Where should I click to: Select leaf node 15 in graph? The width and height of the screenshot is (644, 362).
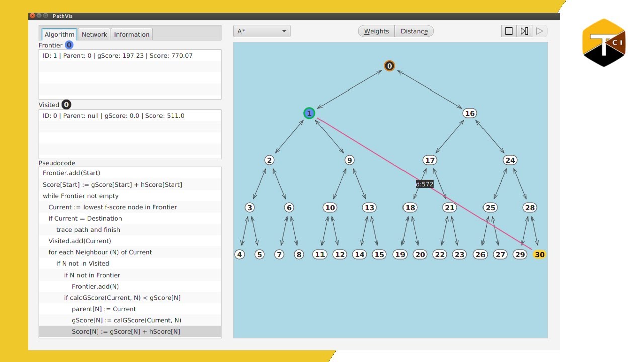[x=379, y=255]
